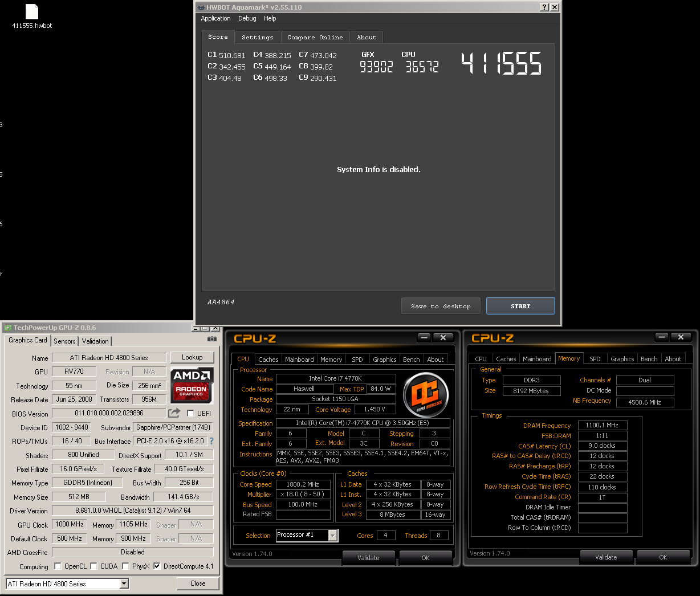700x596 pixels.
Task: Open Graphics tab in right CPU-Z window
Action: pos(622,359)
